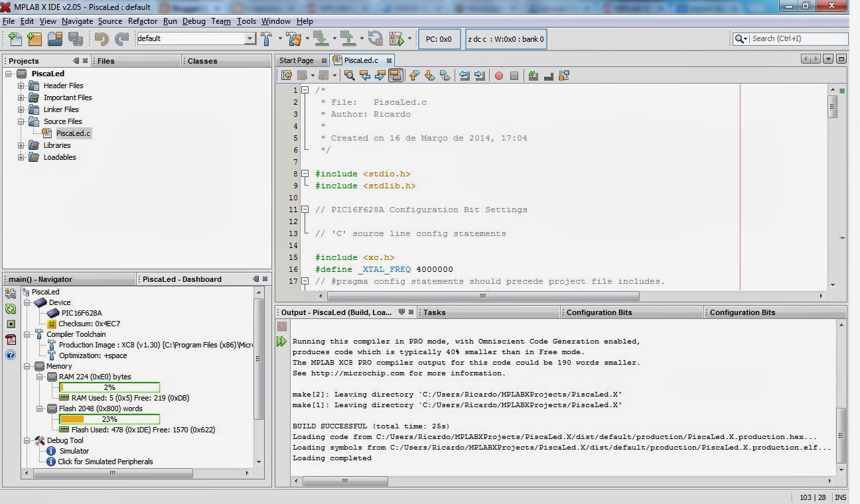860x504 pixels.
Task: Open the File menu
Action: 9,21
